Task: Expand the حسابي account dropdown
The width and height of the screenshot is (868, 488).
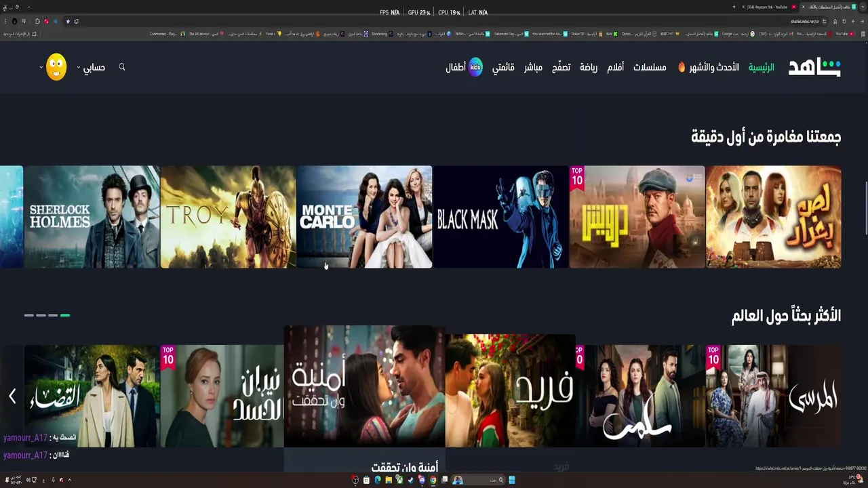Action: tap(90, 67)
